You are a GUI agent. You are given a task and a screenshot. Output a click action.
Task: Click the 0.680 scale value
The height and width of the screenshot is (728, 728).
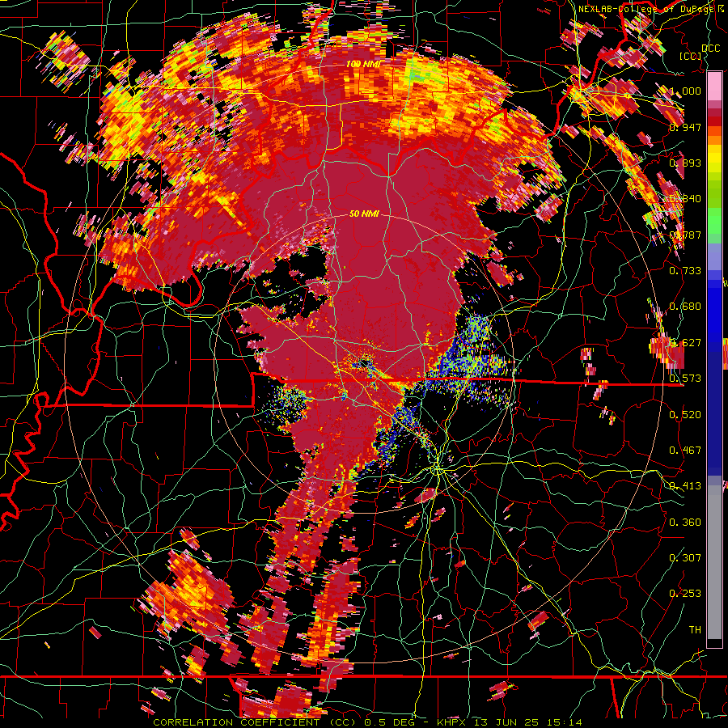coord(685,307)
